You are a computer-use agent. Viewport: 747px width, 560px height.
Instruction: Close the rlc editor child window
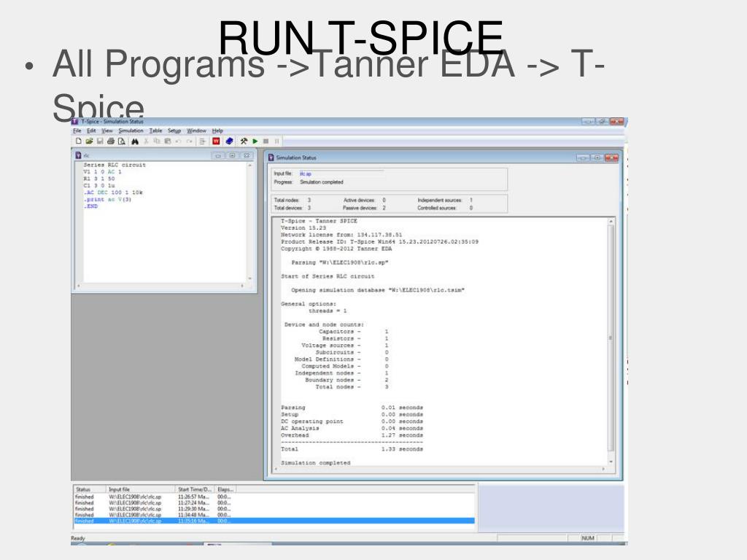[247, 155]
